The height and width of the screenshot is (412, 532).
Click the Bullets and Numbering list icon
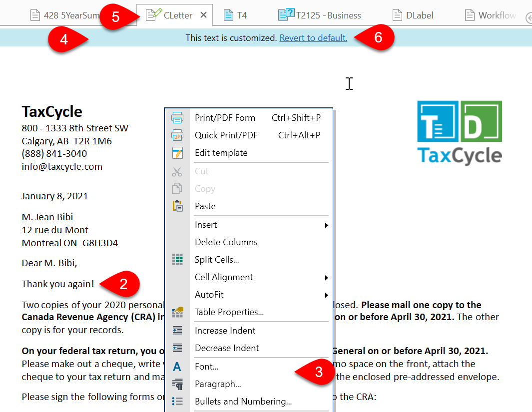pyautogui.click(x=177, y=402)
